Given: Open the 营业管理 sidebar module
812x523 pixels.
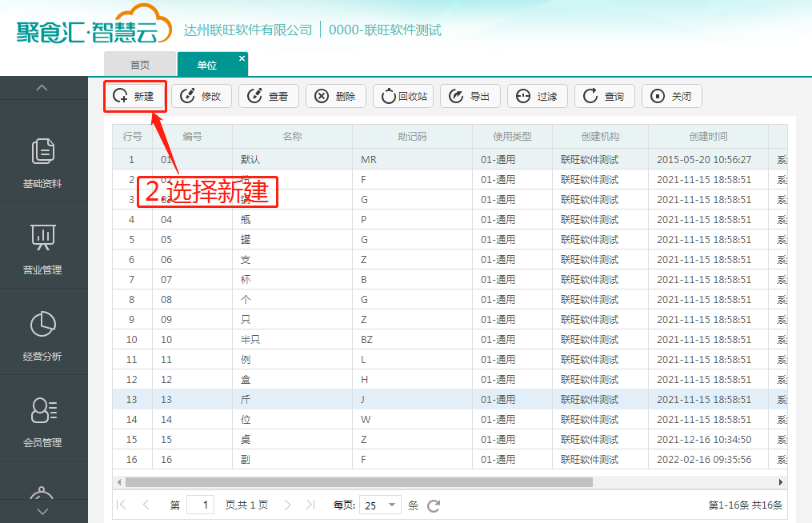Looking at the screenshot, I should coord(43,249).
